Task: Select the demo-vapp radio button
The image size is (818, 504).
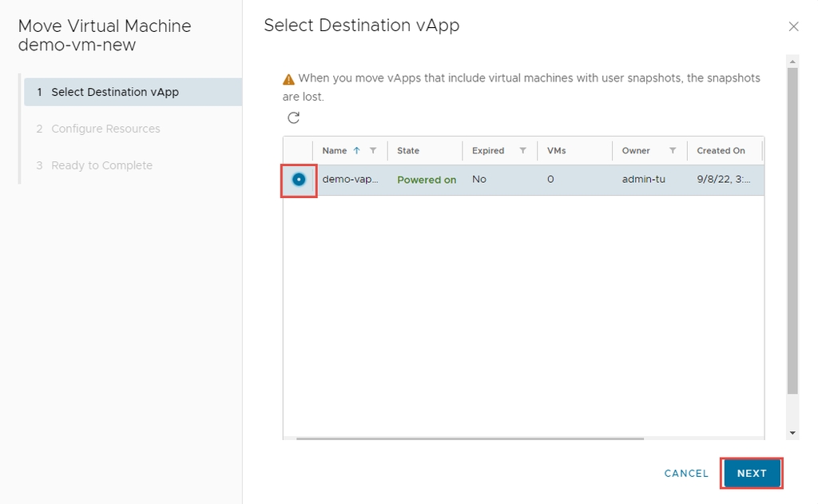Action: 299,180
